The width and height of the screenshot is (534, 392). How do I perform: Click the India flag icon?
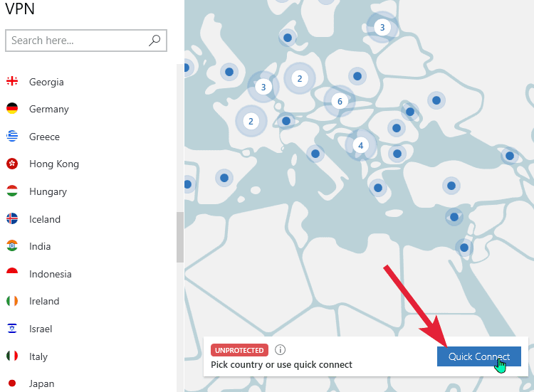click(x=12, y=245)
